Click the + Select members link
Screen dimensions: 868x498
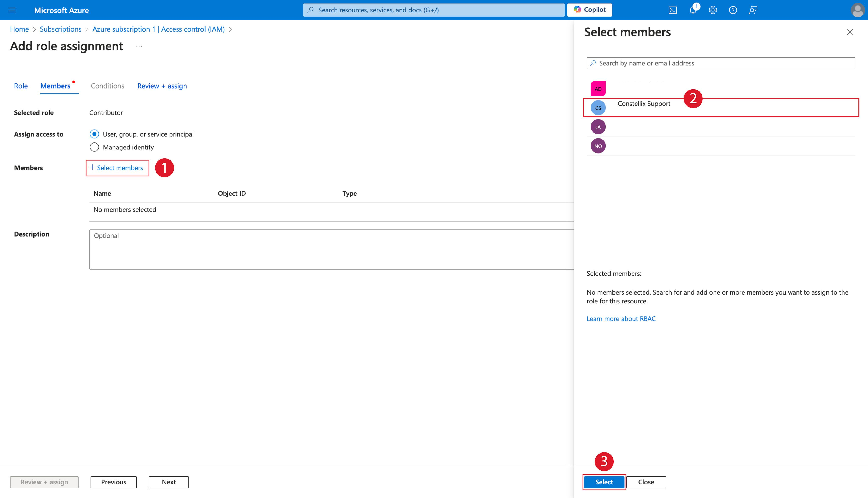(x=117, y=168)
